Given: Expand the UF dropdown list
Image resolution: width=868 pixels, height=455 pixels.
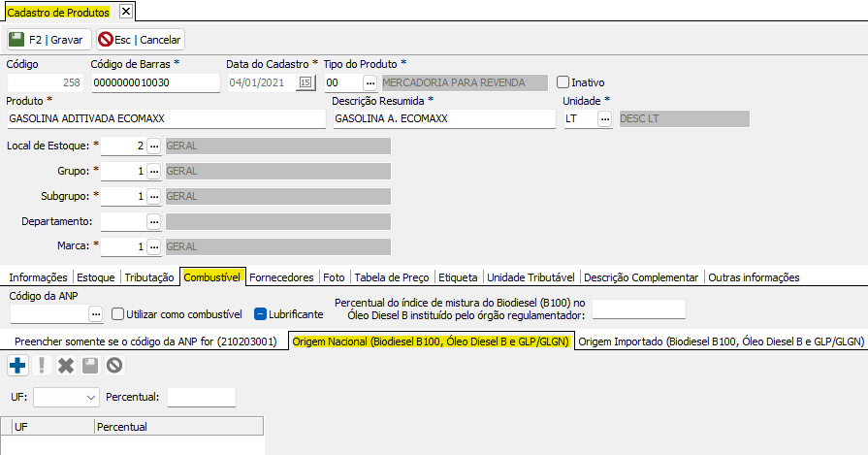Looking at the screenshot, I should click(x=92, y=397).
